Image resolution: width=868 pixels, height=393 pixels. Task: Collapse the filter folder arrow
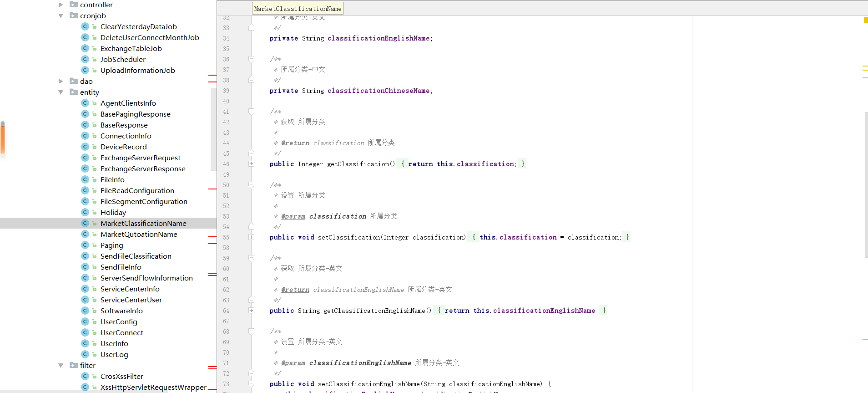pyautogui.click(x=61, y=365)
